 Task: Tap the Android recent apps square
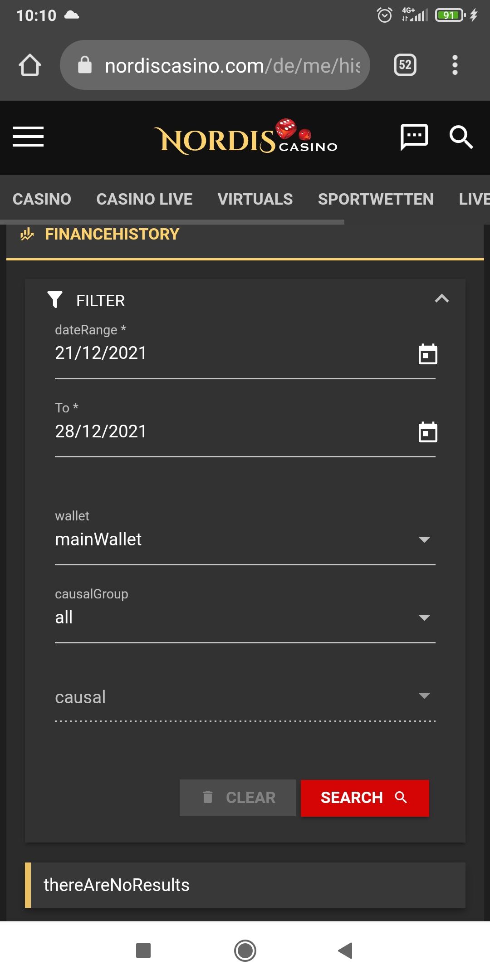143,950
